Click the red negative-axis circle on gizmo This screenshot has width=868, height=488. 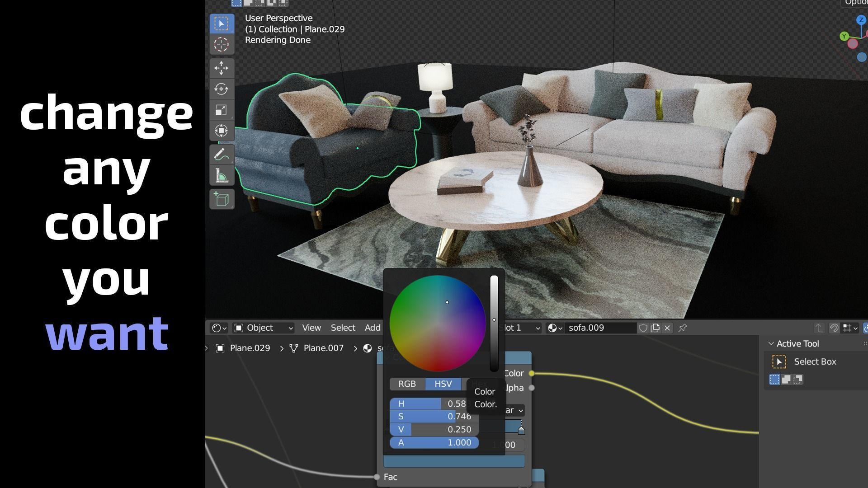[x=853, y=44]
